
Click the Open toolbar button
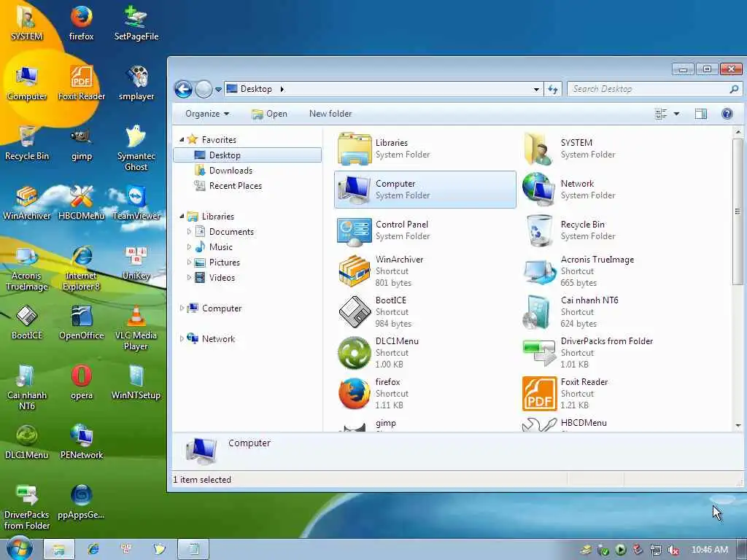click(270, 114)
